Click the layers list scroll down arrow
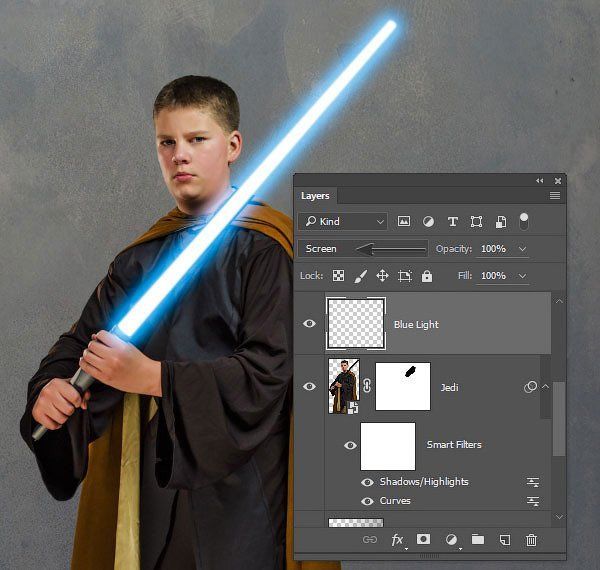Screen dimensions: 600x570 point(559,517)
